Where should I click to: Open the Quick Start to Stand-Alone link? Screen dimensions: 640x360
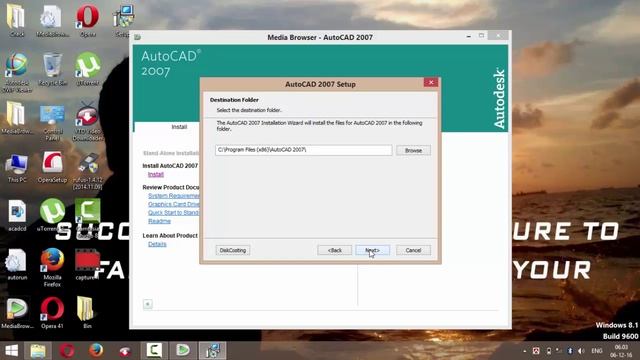pyautogui.click(x=173, y=213)
